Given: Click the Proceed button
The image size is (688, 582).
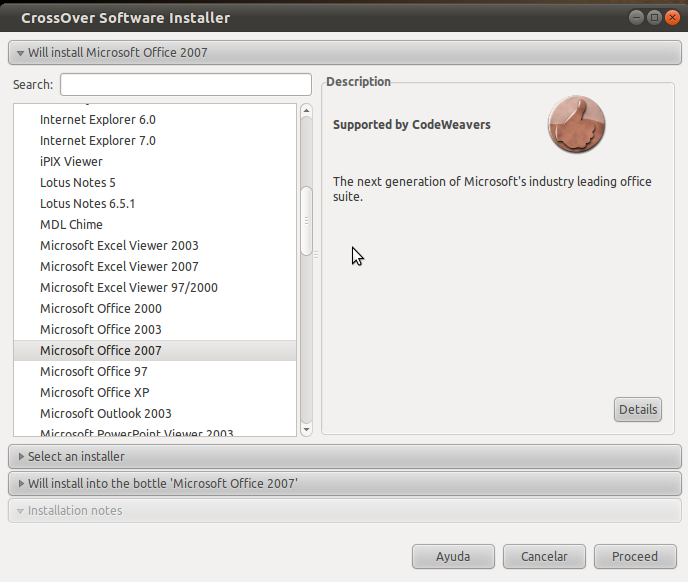Looking at the screenshot, I should pyautogui.click(x=634, y=557).
